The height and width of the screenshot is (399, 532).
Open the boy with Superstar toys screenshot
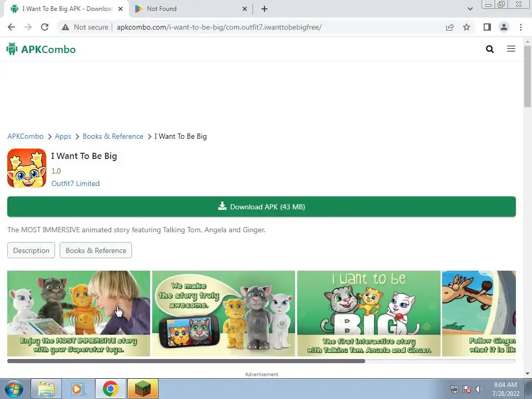(79, 313)
